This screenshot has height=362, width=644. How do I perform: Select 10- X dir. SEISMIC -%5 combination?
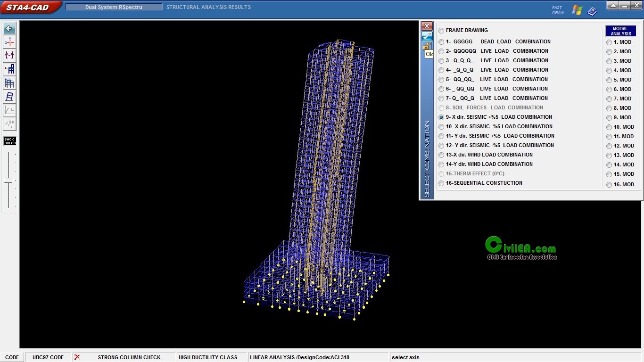pos(495,126)
